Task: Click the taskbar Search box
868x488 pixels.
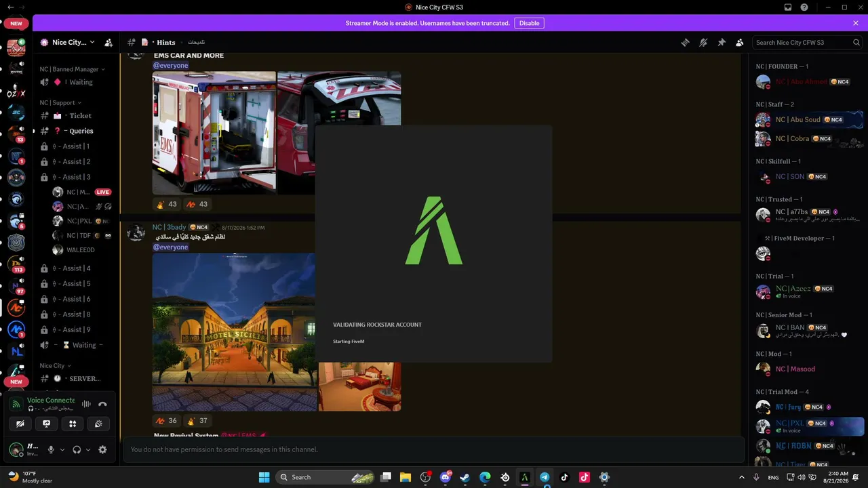Action: pos(325,477)
